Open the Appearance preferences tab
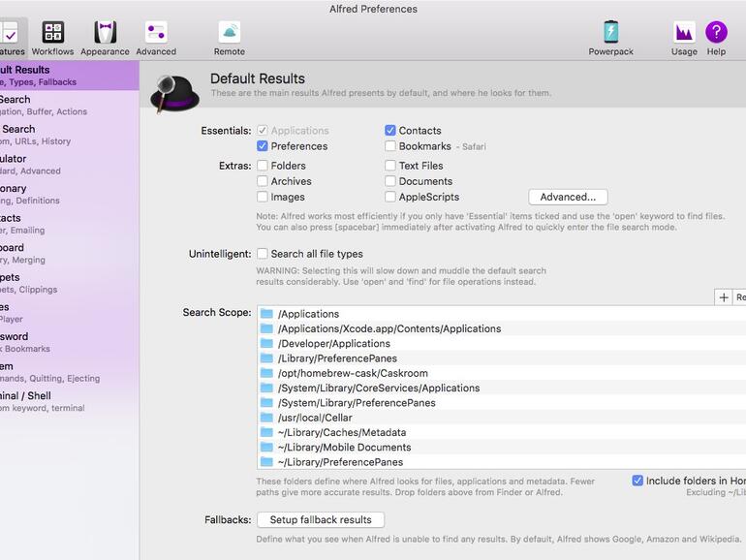Image resolution: width=746 pixels, height=560 pixels. pos(105,38)
